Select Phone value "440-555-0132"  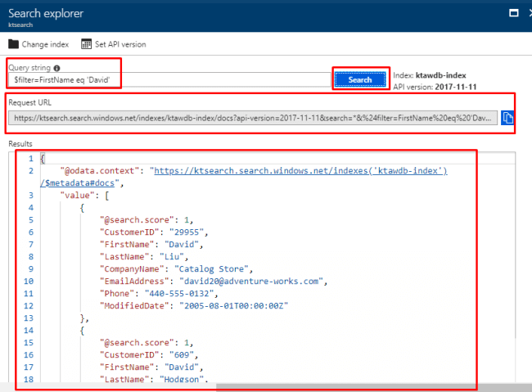coord(179,294)
